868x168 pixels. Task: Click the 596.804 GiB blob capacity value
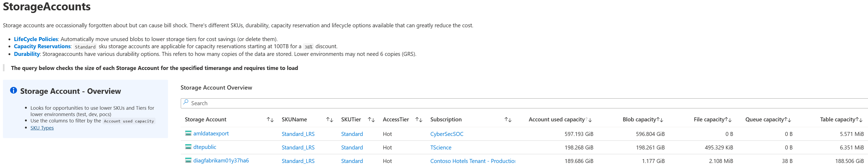(x=650, y=134)
